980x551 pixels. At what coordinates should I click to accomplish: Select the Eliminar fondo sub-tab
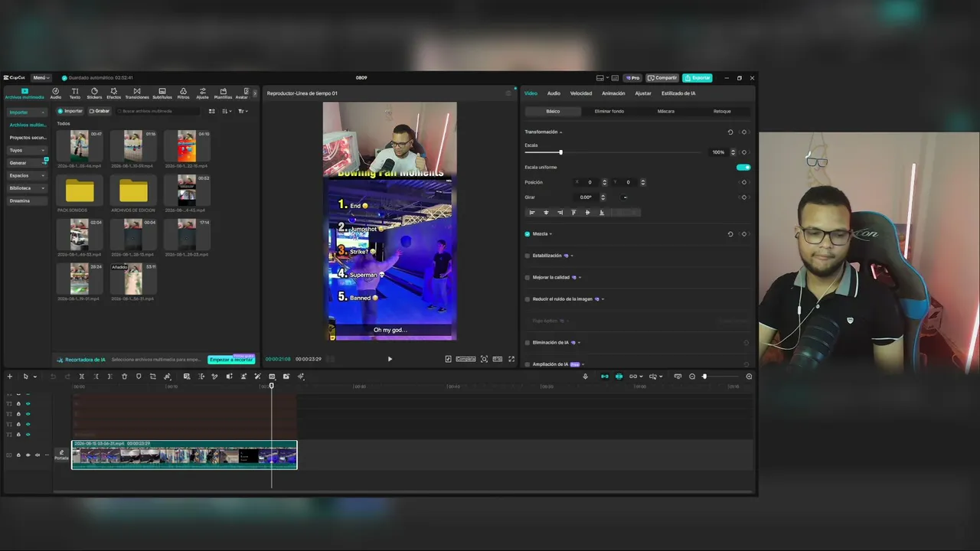pyautogui.click(x=609, y=112)
